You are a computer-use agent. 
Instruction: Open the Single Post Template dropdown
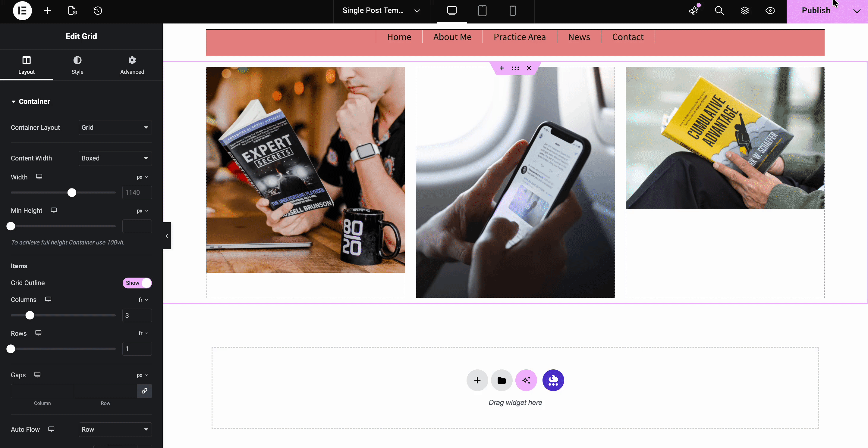382,11
